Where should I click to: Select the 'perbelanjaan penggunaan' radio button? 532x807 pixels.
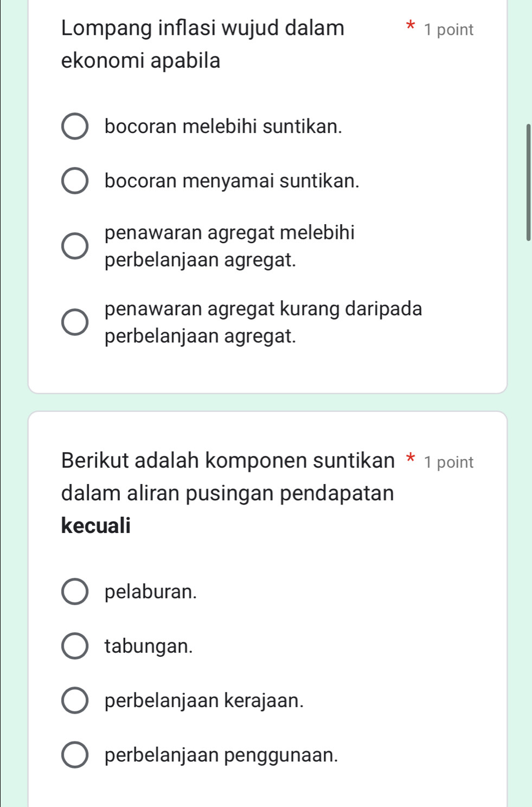(x=75, y=755)
